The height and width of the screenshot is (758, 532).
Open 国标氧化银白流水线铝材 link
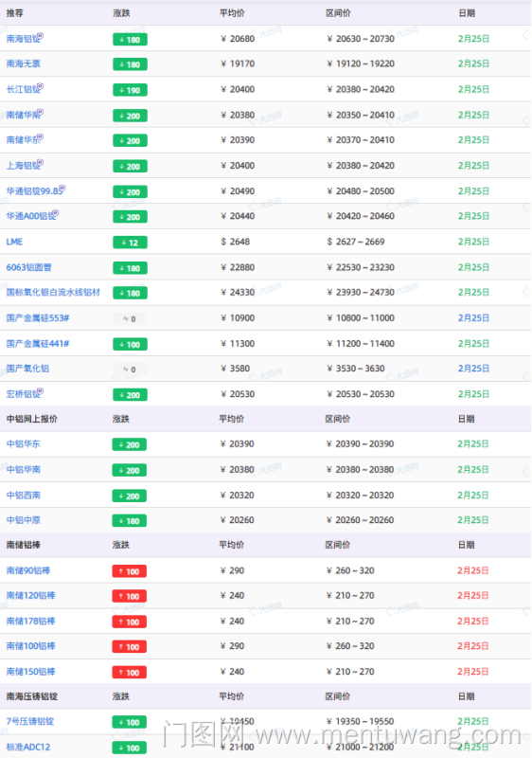click(x=53, y=293)
